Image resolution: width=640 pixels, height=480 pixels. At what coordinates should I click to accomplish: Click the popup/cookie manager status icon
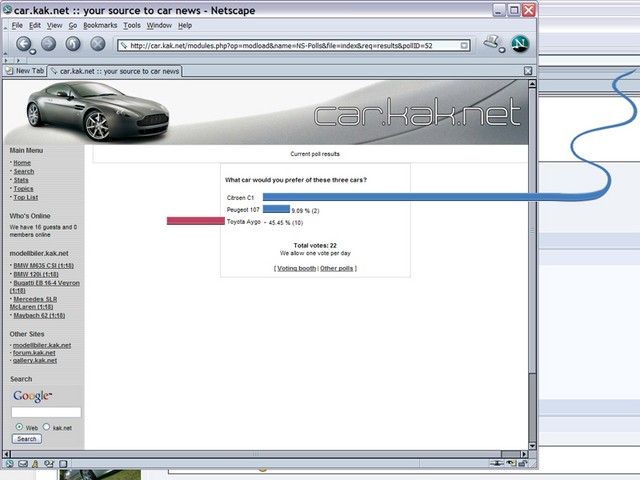[511, 463]
